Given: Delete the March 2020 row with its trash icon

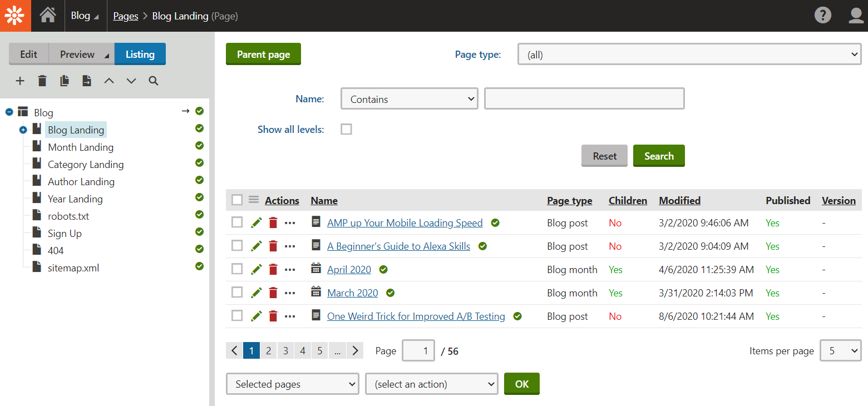Looking at the screenshot, I should (273, 292).
